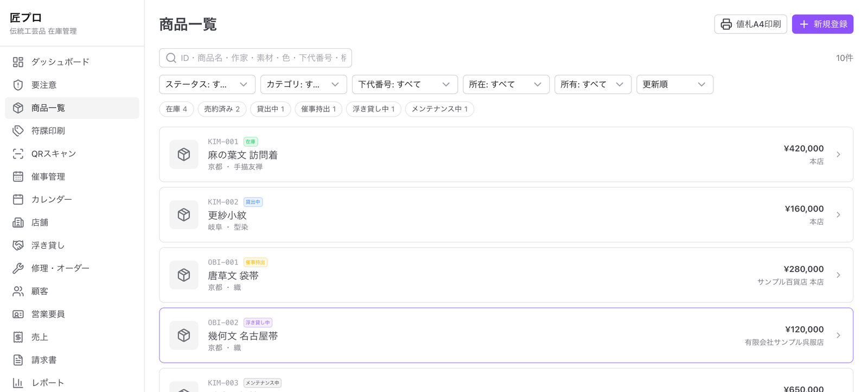Click the calendar icon beside 催事管理
The image size is (868, 392).
pyautogui.click(x=18, y=176)
